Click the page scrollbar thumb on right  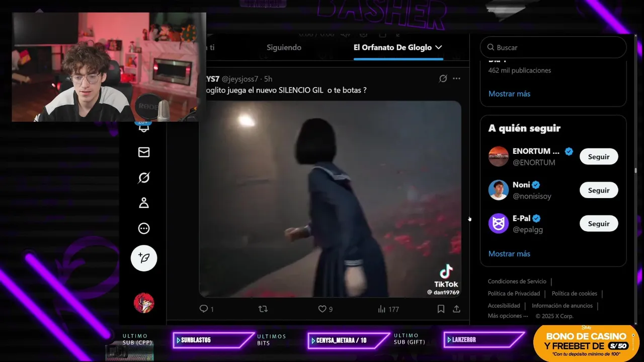pyautogui.click(x=635, y=170)
